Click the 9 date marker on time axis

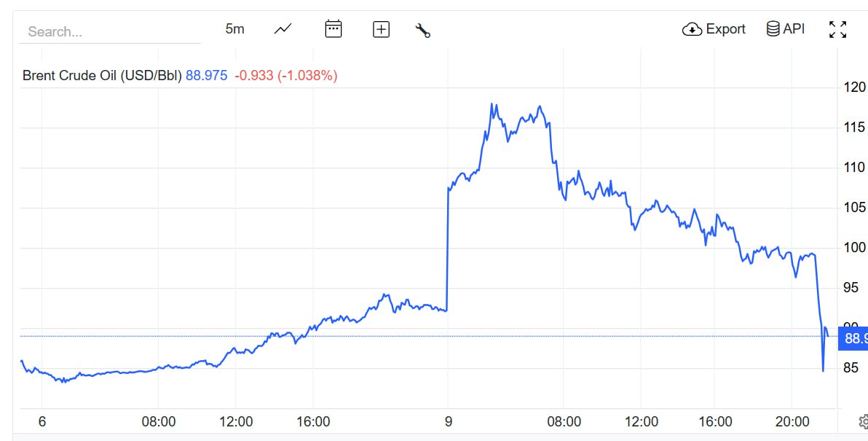[448, 421]
